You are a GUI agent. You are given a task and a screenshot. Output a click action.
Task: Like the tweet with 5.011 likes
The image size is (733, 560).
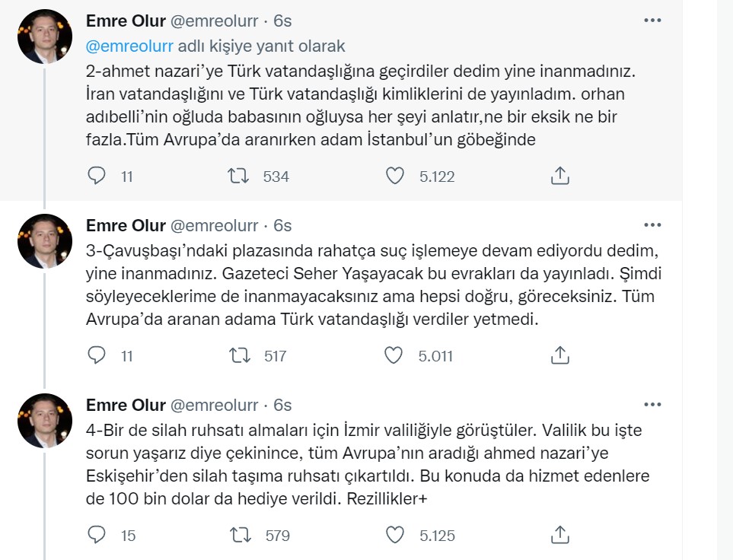click(x=394, y=356)
